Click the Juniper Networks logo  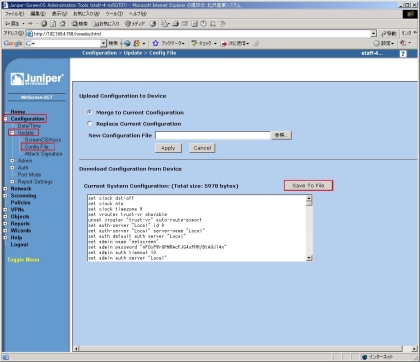coord(37,79)
